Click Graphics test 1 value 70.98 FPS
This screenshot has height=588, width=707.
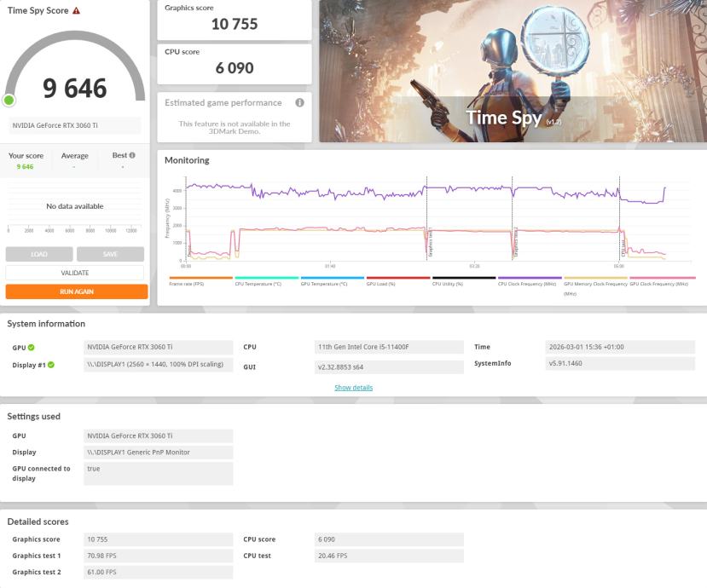click(159, 556)
